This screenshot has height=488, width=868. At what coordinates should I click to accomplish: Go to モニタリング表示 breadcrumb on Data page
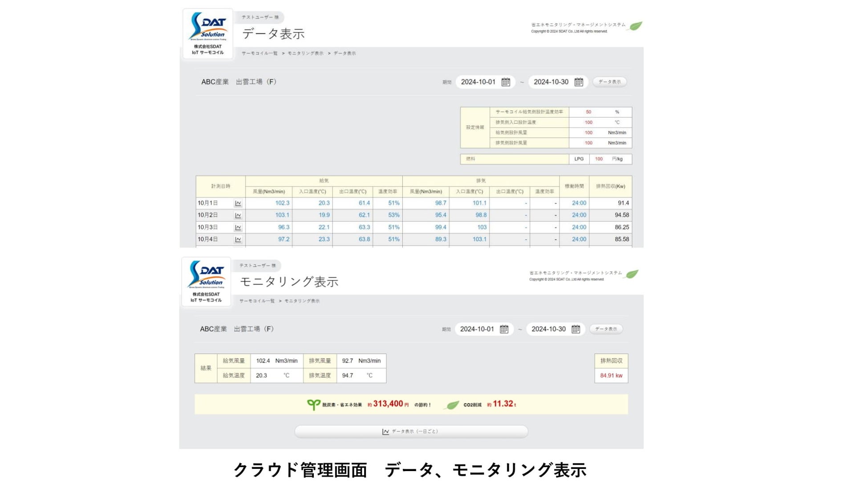(305, 53)
